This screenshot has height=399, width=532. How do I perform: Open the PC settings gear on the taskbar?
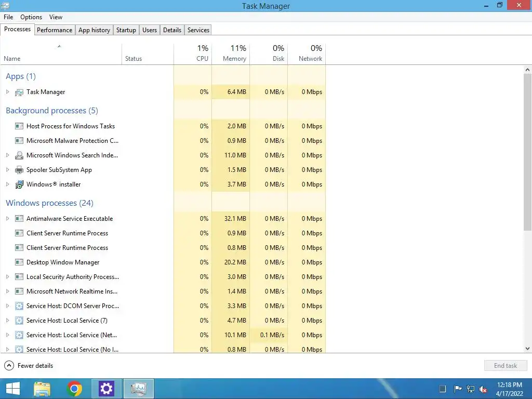(x=106, y=389)
